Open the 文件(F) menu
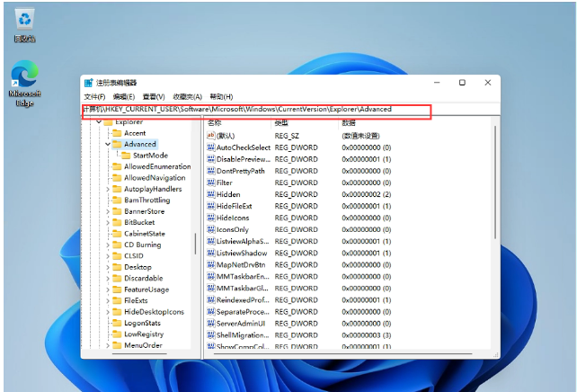The image size is (577, 392). [94, 96]
